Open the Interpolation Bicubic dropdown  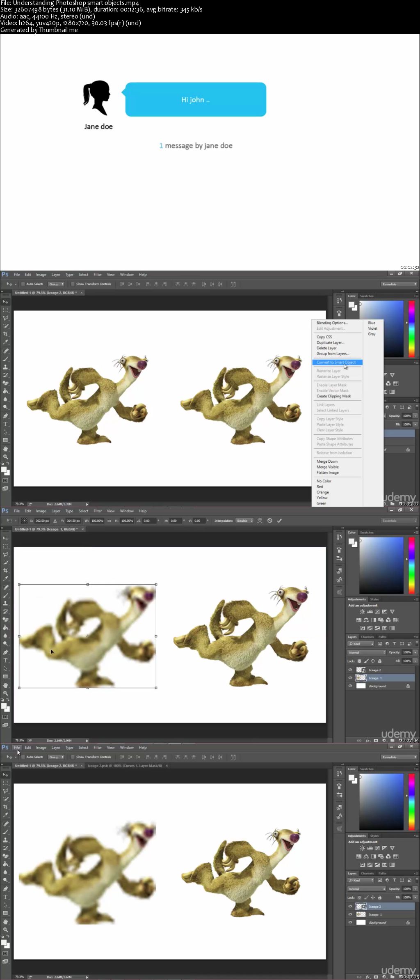245,521
